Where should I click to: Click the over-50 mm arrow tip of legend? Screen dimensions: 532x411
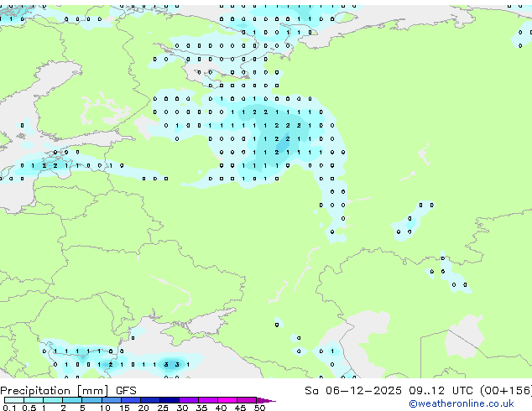coord(266,400)
